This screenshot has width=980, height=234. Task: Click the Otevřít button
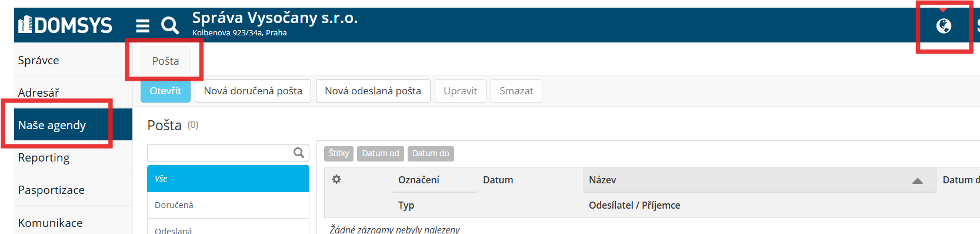click(165, 91)
